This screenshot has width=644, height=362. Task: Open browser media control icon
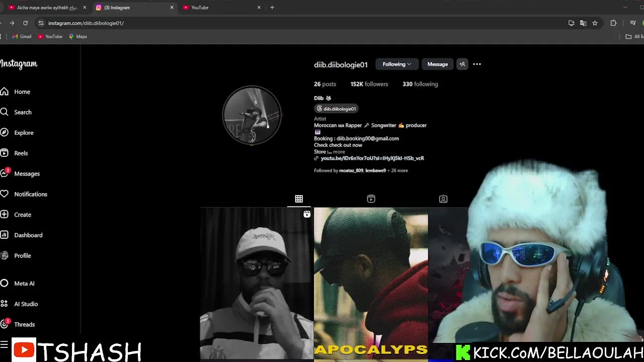(633, 23)
